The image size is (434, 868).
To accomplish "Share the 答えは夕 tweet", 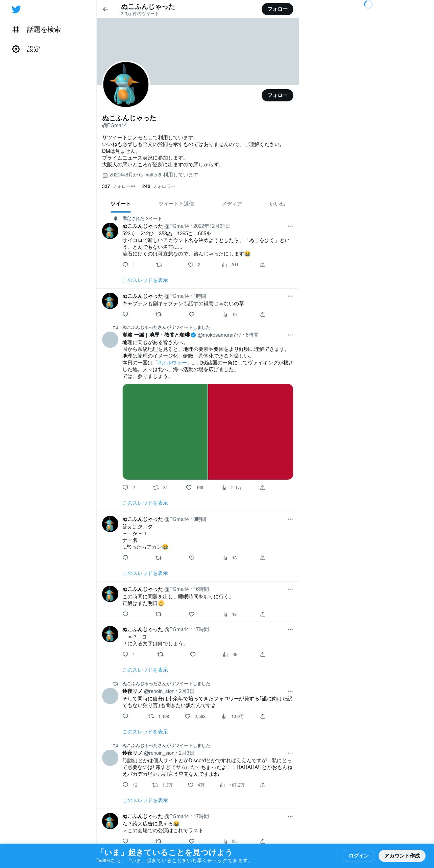I will 263,558.
